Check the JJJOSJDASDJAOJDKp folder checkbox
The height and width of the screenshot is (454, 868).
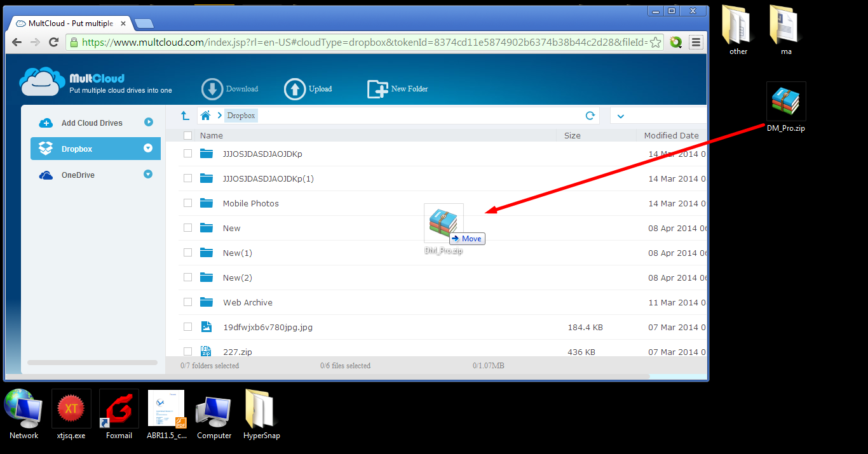click(x=187, y=154)
